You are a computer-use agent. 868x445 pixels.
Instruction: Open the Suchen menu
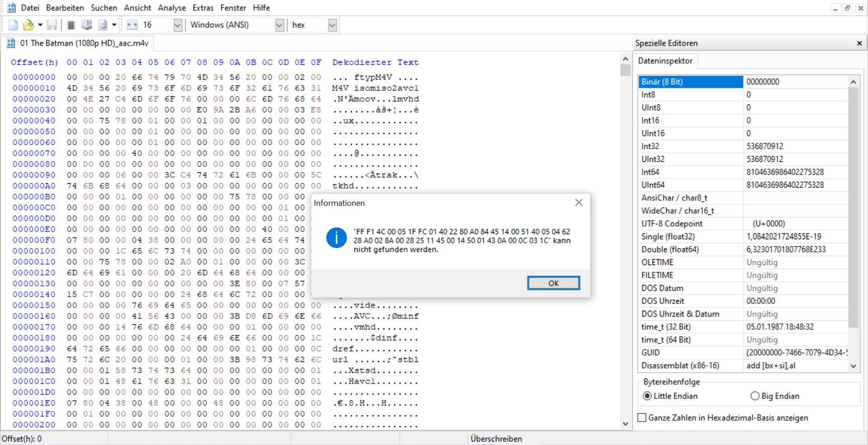click(104, 8)
